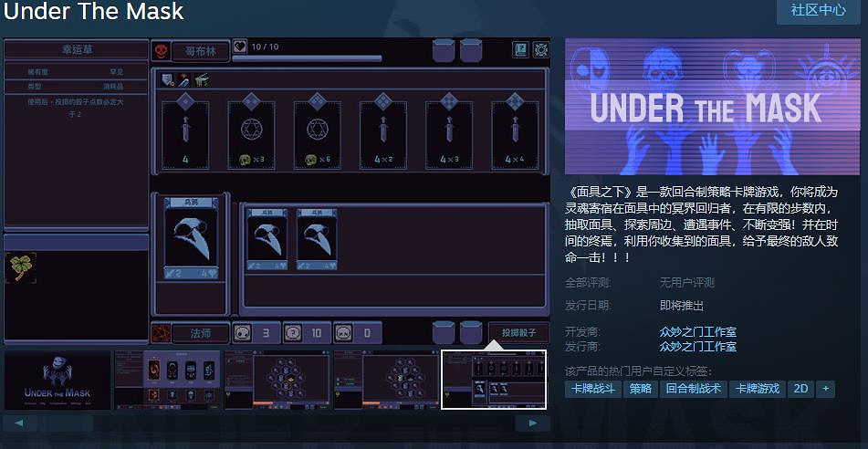This screenshot has width=868, height=449.
Task: Click the 无用户评测 review text
Action: [686, 283]
